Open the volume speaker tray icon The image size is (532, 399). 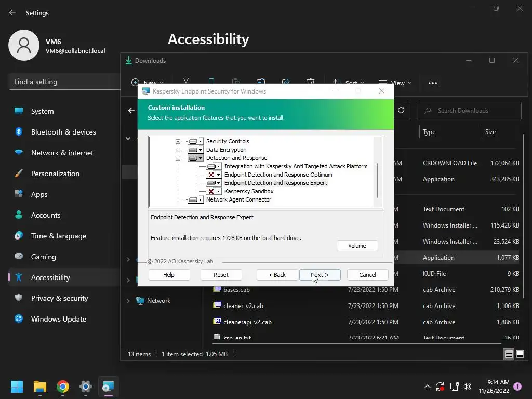pos(467,387)
